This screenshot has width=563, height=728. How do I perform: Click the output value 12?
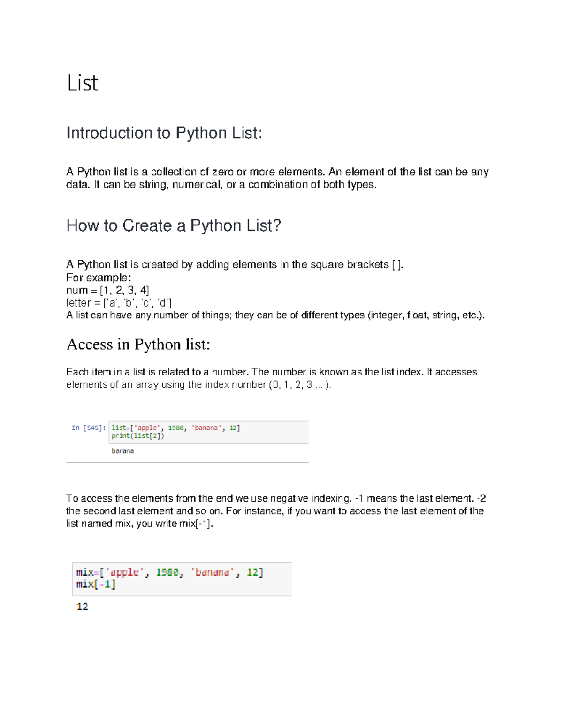[x=82, y=607]
